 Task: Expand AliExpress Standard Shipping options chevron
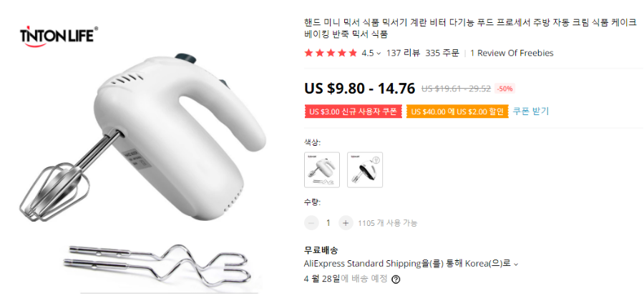point(516,264)
